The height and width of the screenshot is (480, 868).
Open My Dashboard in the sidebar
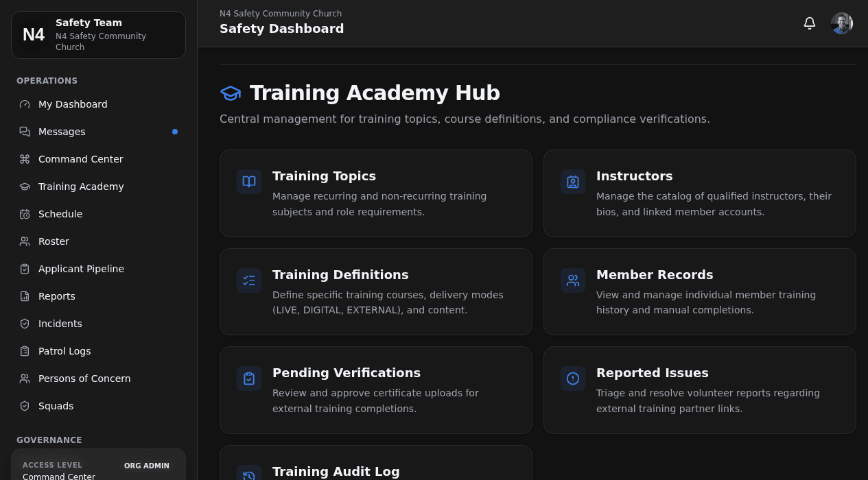pos(98,104)
